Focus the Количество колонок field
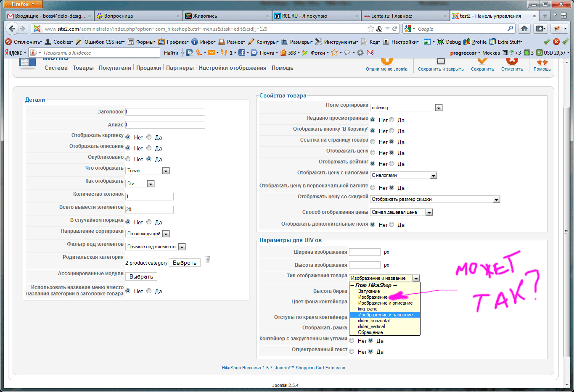This screenshot has width=574, height=392. click(x=149, y=197)
